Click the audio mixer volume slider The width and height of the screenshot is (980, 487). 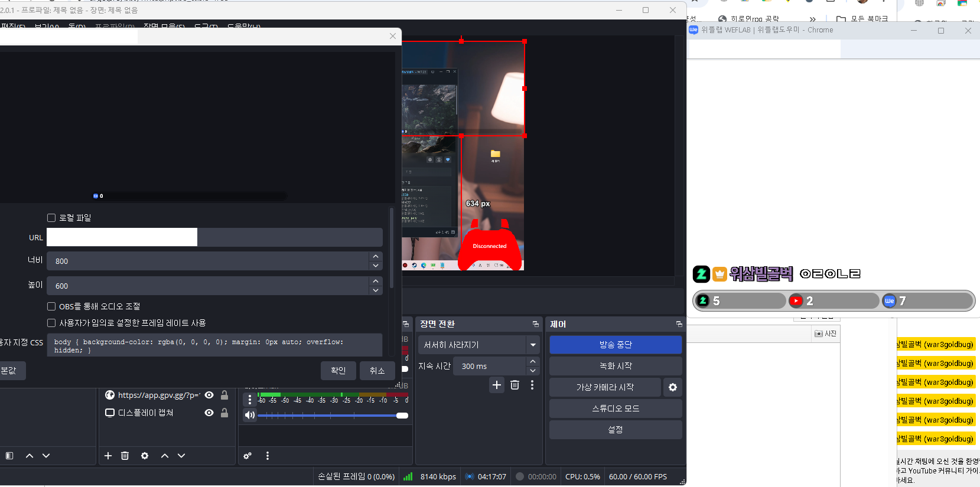click(x=331, y=416)
